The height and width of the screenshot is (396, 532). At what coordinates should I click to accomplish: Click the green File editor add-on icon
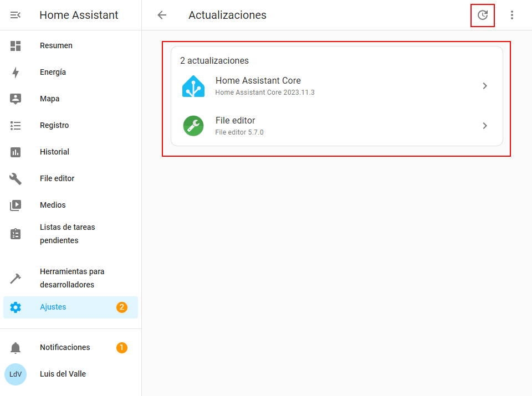tap(193, 126)
